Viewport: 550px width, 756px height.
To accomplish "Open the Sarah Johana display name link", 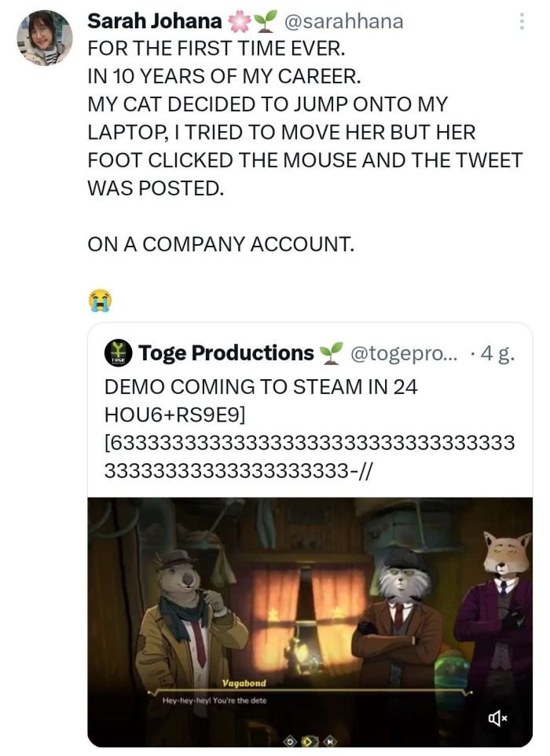I will pyautogui.click(x=154, y=21).
